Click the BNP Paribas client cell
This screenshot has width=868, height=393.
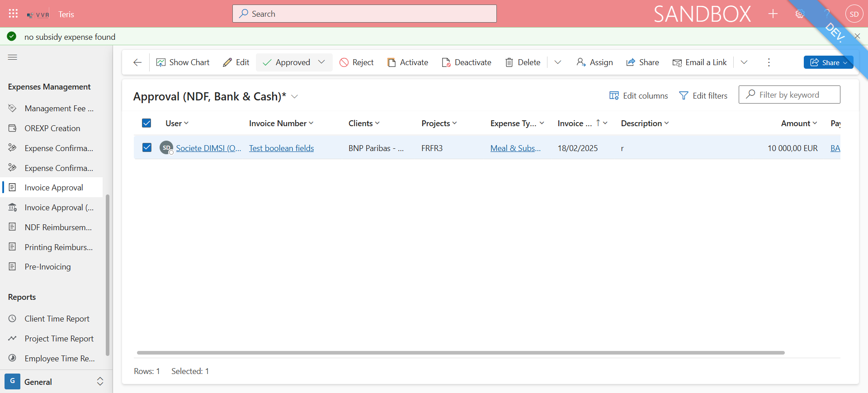376,148
